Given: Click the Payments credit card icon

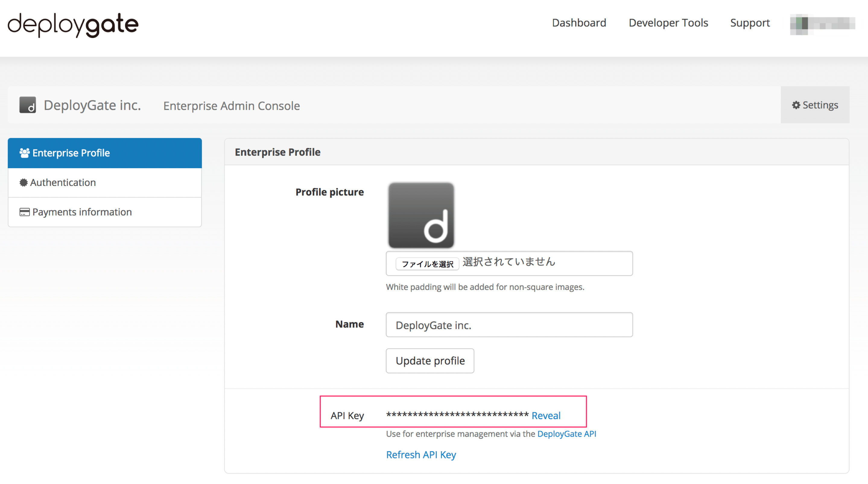Looking at the screenshot, I should [x=24, y=212].
